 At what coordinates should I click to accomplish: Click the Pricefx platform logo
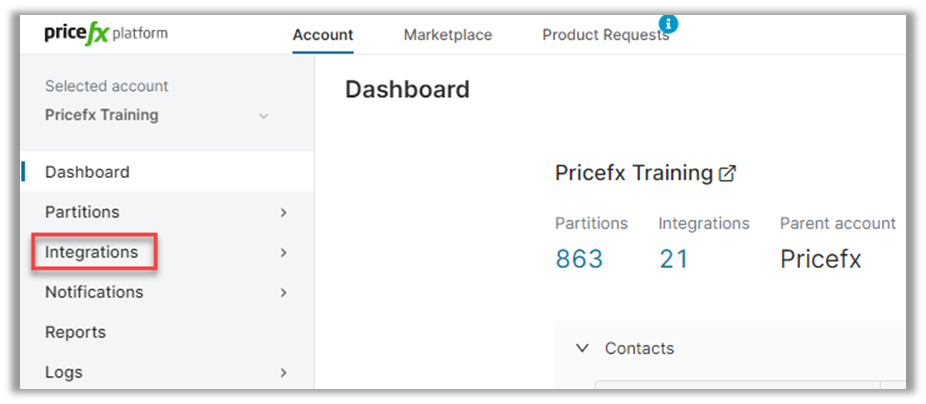click(106, 34)
